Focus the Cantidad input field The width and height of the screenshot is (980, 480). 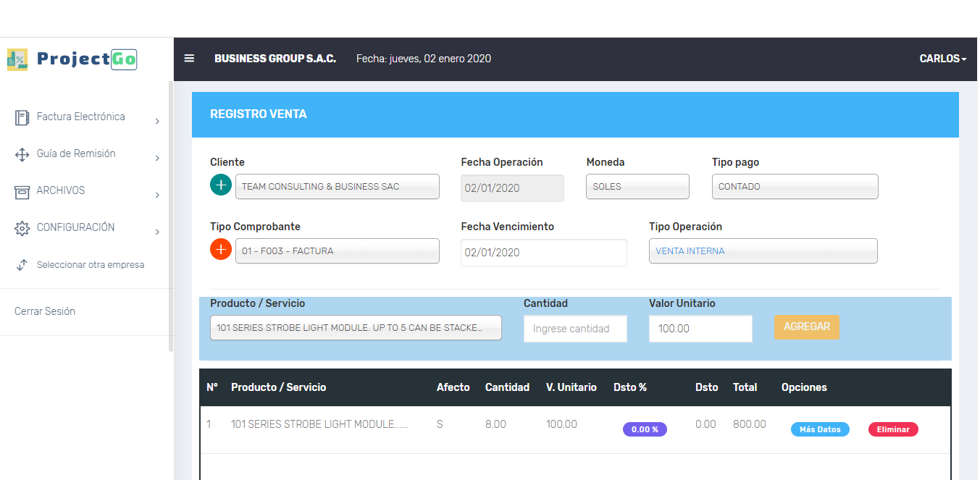(x=575, y=329)
